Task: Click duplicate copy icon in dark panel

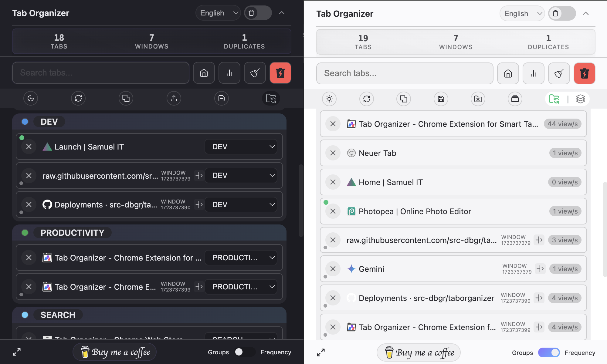Action: point(126,98)
